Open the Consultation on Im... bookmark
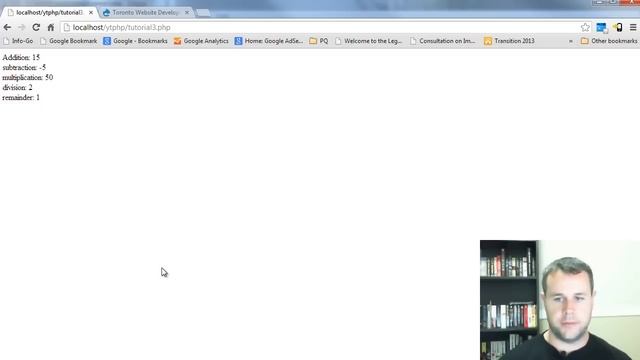The height and width of the screenshot is (360, 640). coord(443,41)
